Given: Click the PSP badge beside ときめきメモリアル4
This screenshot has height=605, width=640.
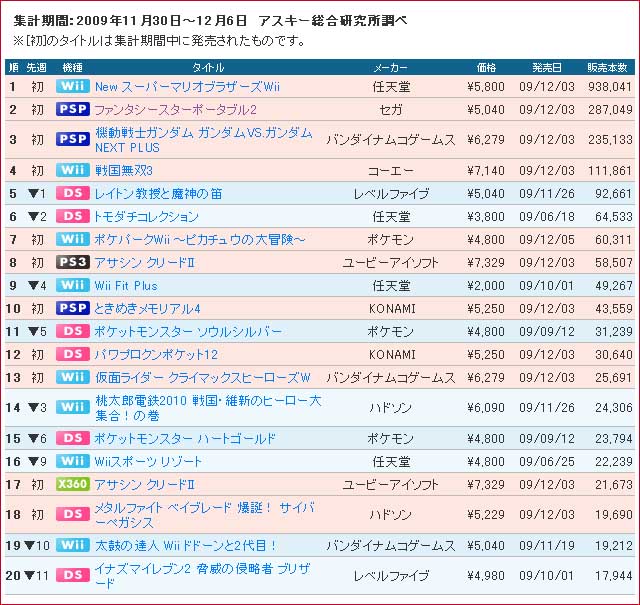Looking at the screenshot, I should tap(73, 308).
